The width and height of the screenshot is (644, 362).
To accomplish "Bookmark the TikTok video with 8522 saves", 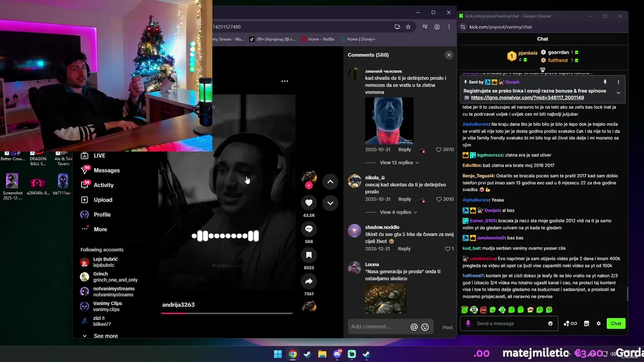I will coord(309,255).
